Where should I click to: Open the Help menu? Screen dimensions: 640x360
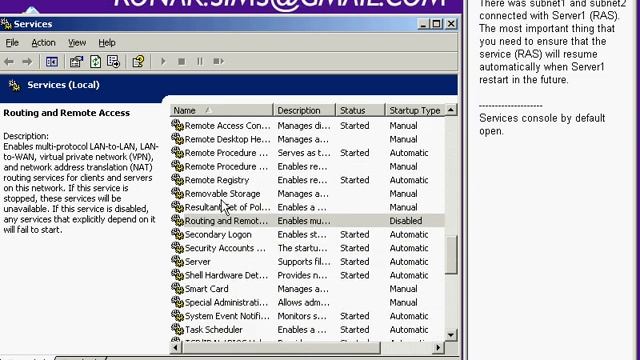107,43
